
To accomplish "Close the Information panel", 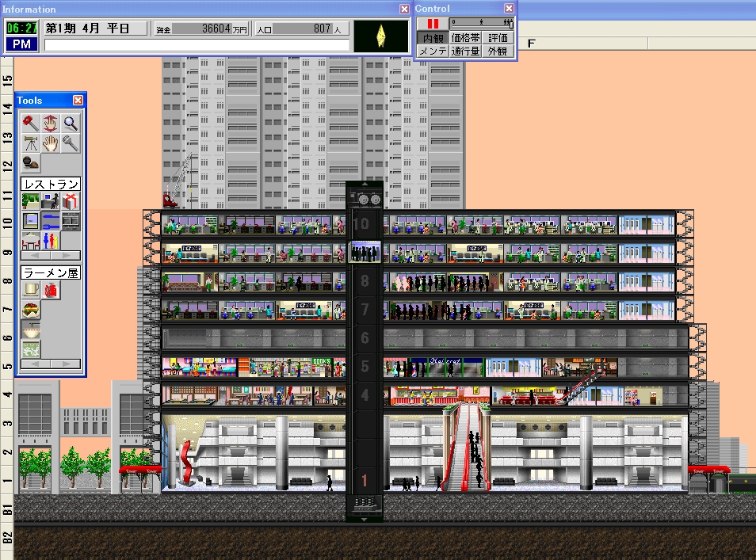I will (x=404, y=9).
